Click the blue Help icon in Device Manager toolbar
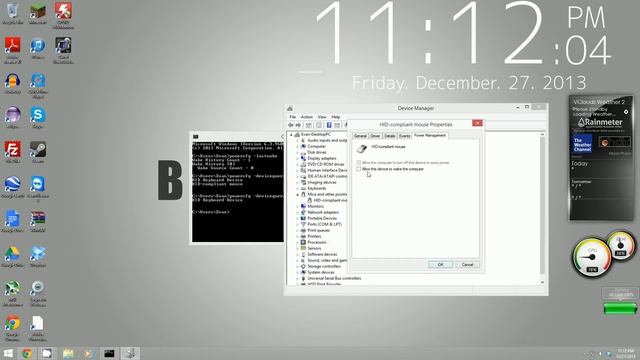 [x=329, y=125]
